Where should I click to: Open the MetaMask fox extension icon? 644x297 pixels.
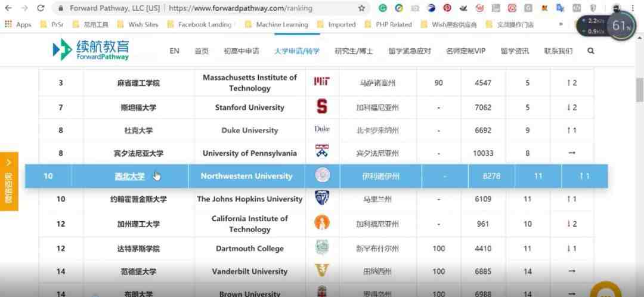[x=544, y=8]
